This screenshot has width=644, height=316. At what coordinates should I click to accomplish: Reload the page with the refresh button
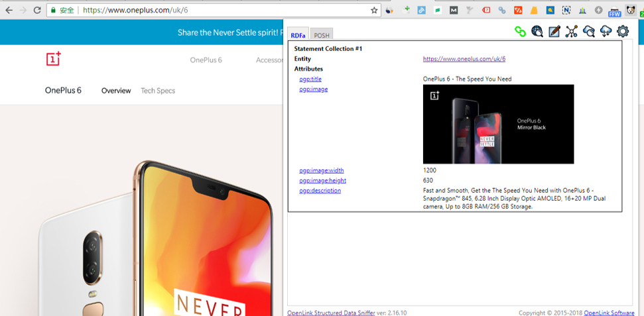tap(37, 11)
